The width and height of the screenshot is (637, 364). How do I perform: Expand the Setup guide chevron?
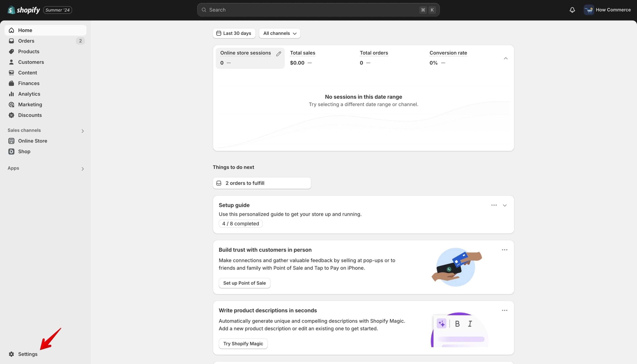click(x=505, y=206)
